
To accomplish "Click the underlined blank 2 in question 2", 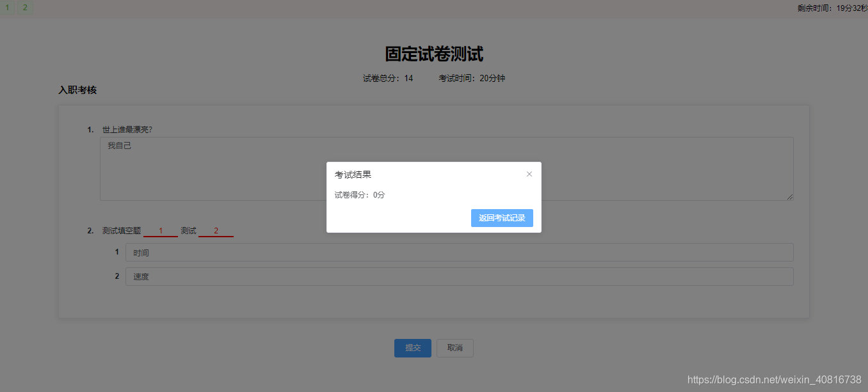I will tap(216, 230).
